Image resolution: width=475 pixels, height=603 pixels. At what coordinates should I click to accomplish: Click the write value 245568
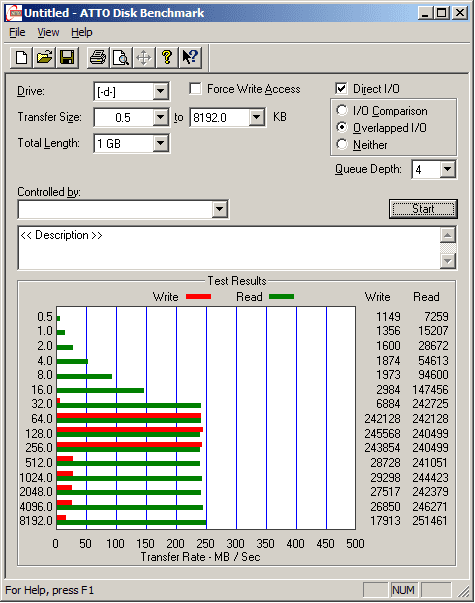[x=383, y=434]
